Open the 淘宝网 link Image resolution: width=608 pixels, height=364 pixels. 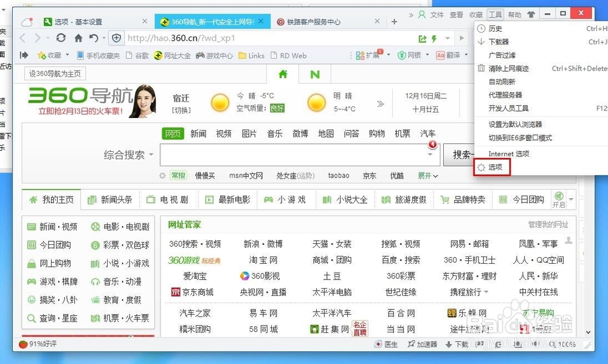coord(263,260)
